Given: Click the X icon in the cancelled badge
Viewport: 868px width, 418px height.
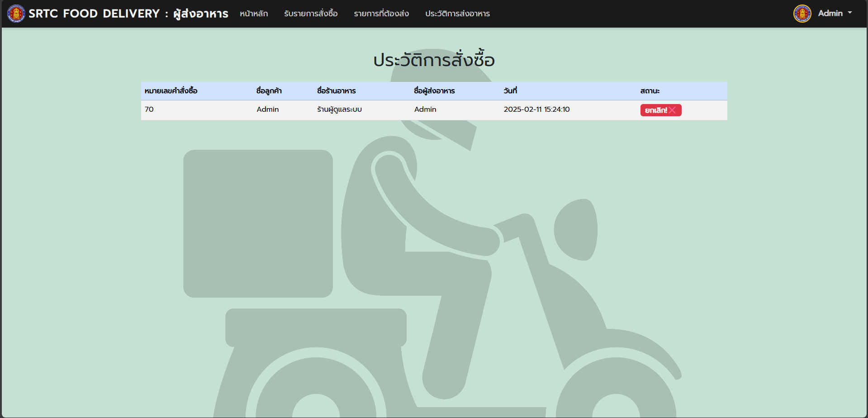Looking at the screenshot, I should pyautogui.click(x=672, y=110).
